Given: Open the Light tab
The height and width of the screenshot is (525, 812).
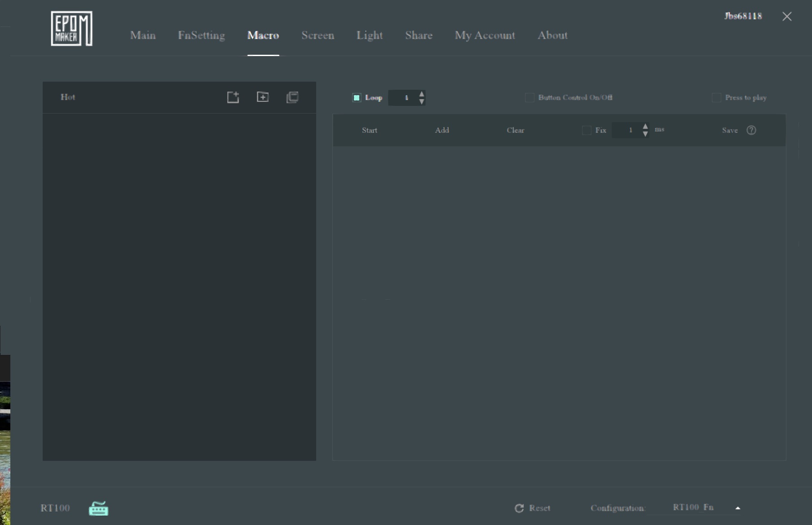Looking at the screenshot, I should click(x=369, y=35).
